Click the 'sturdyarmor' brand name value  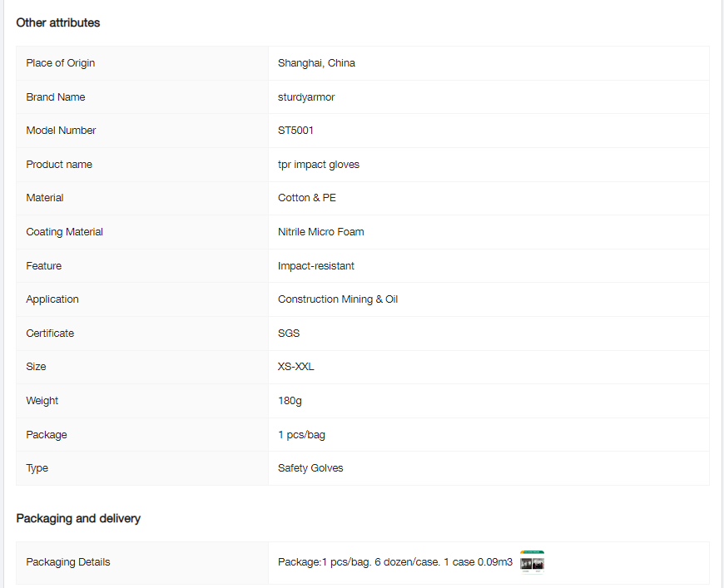point(306,97)
